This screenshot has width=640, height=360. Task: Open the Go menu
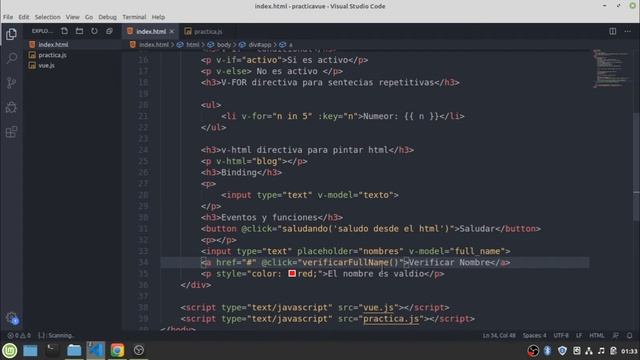(89, 17)
